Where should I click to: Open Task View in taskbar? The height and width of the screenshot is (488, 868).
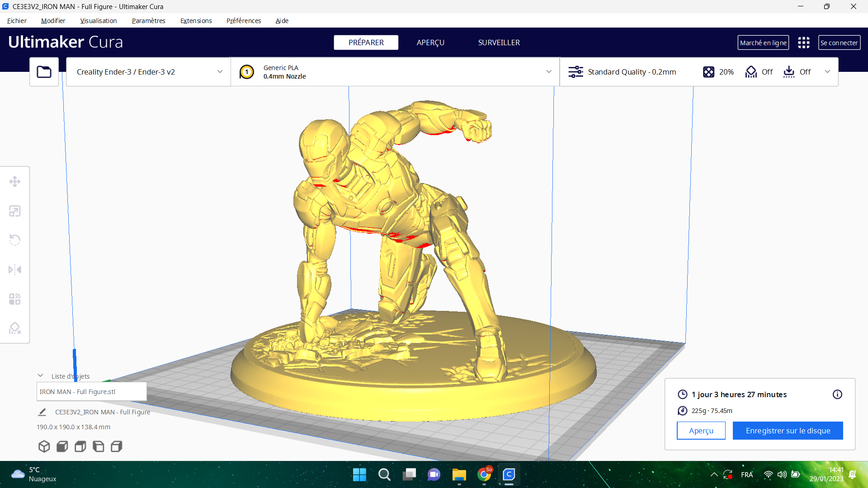point(409,474)
